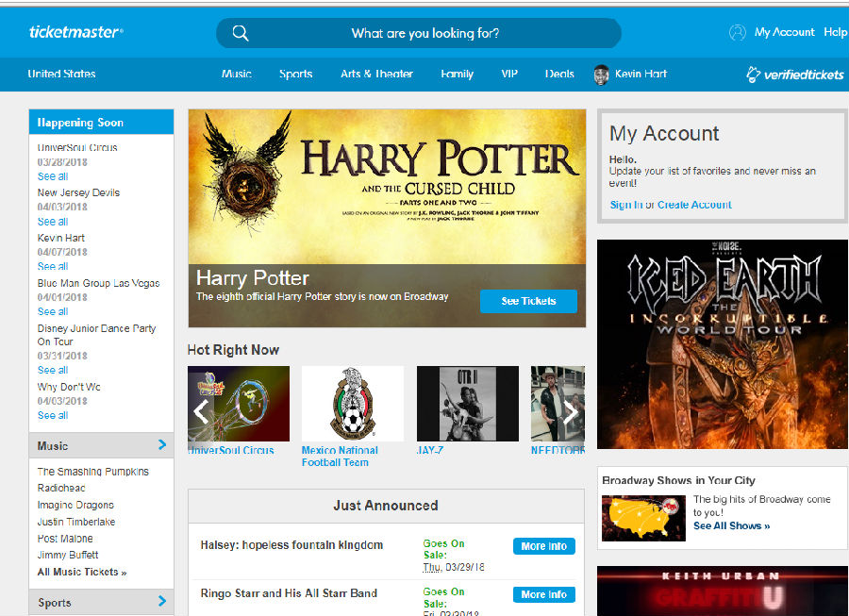This screenshot has width=849, height=616.
Task: Click Disney Junior Dance Party On Tour name
Action: 96,335
